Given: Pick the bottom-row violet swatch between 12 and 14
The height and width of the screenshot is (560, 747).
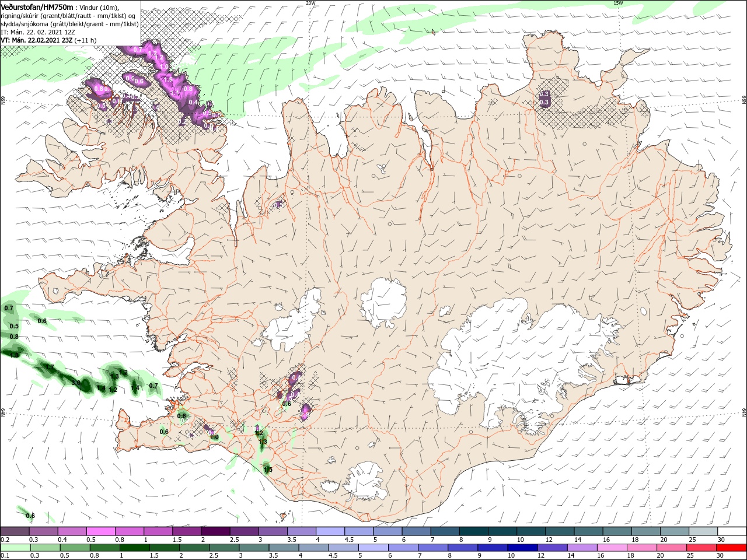Looking at the screenshot, I should (552, 548).
